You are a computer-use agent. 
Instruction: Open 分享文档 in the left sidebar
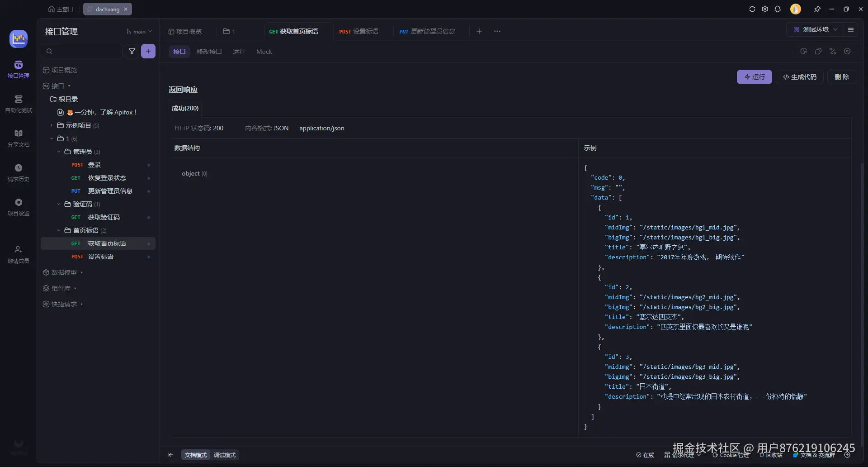point(19,138)
